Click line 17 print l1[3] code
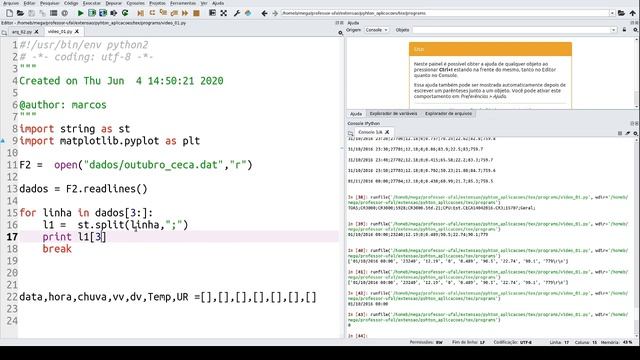Viewport: 640px width, 360px height. pos(74,237)
